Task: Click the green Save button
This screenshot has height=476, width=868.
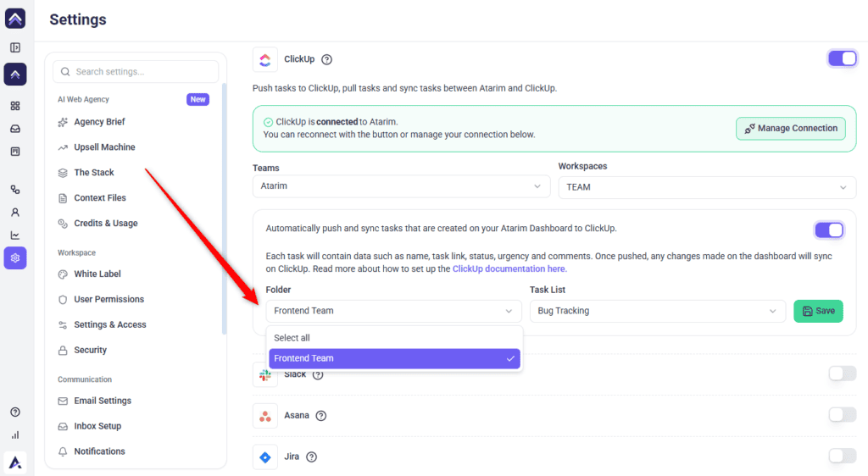Action: [818, 311]
